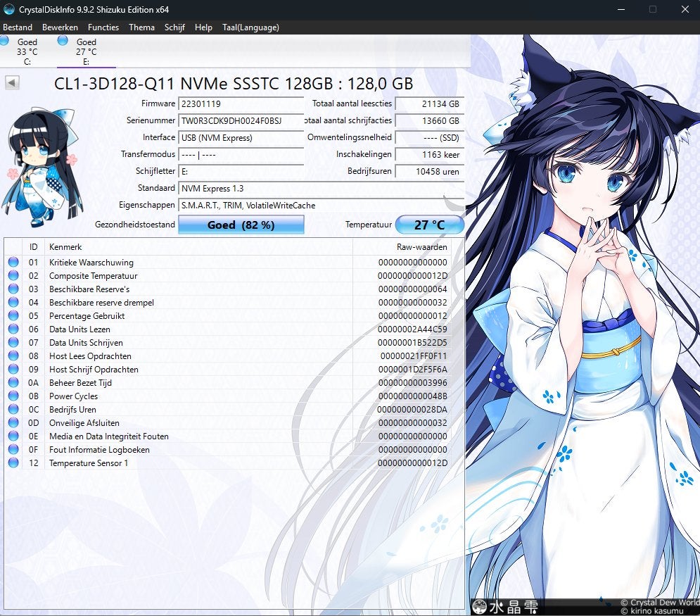This screenshot has width=700, height=616.
Task: Select the C: drive tab at 33 °C
Action: (x=27, y=51)
